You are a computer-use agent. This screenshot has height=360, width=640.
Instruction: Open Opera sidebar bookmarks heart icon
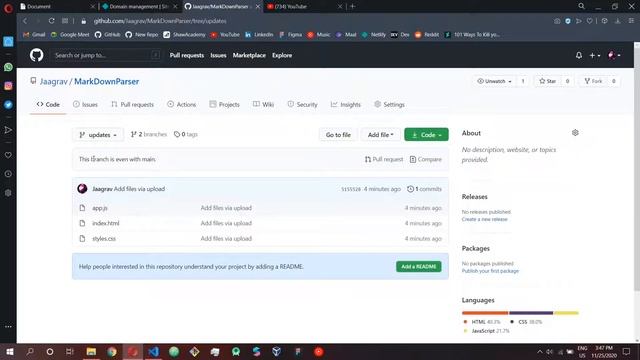(x=8, y=155)
